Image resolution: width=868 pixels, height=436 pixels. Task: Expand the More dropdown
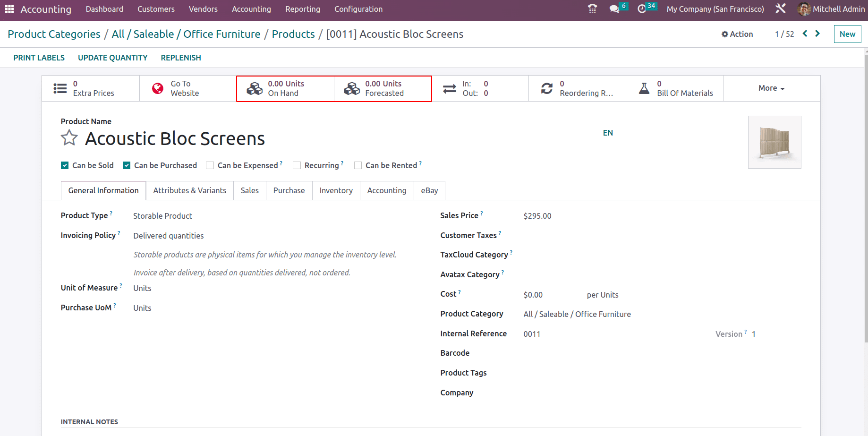[x=771, y=88]
